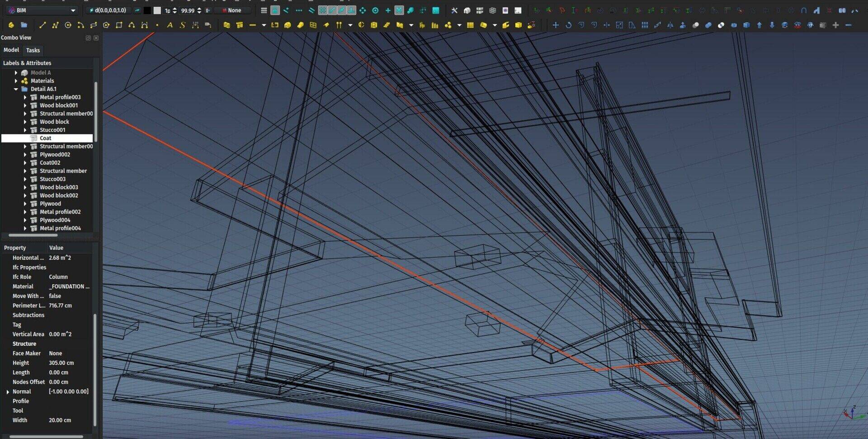Select the Polyline wire tool

pos(55,25)
